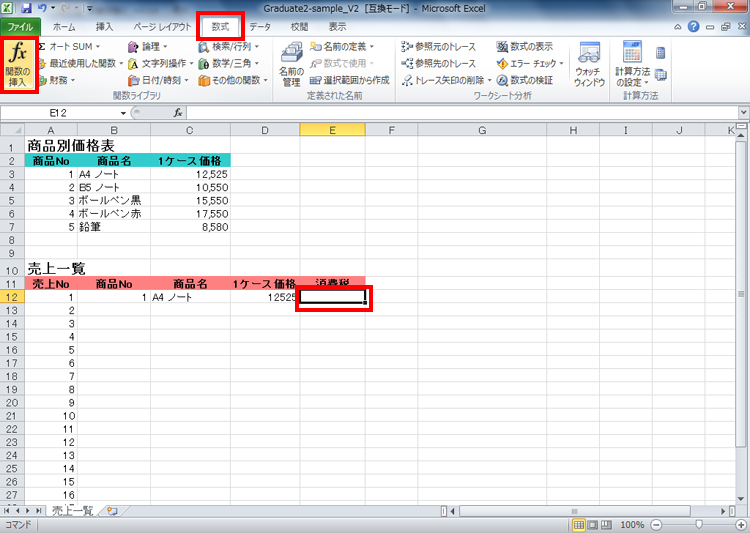Go to first sheet navigation arrow
The image size is (750, 533).
click(x=7, y=511)
